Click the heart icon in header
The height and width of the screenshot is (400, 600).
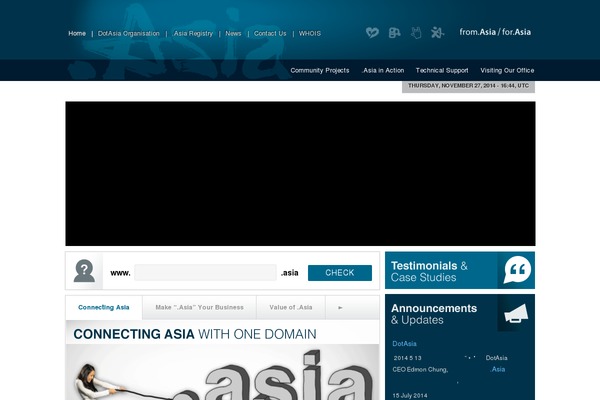click(372, 33)
